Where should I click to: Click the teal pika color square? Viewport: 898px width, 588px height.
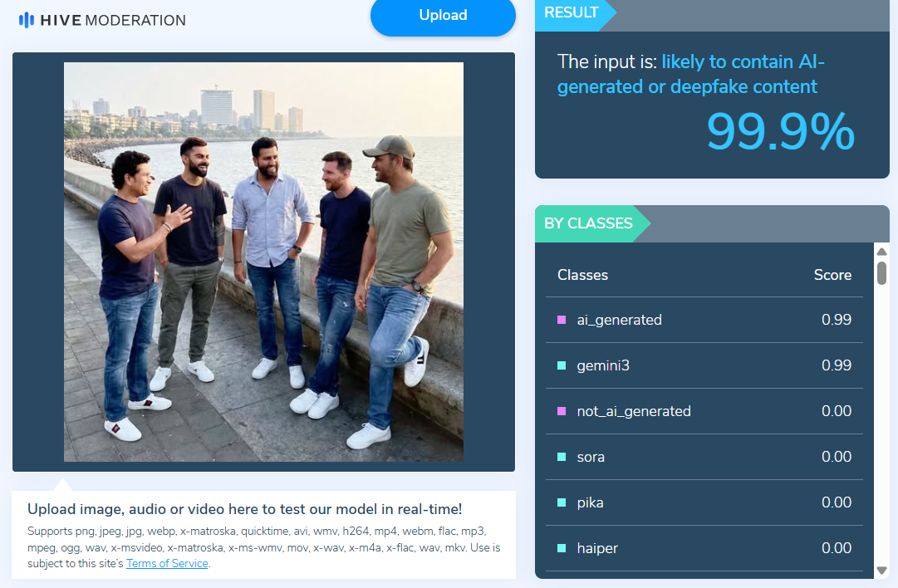pos(562,502)
